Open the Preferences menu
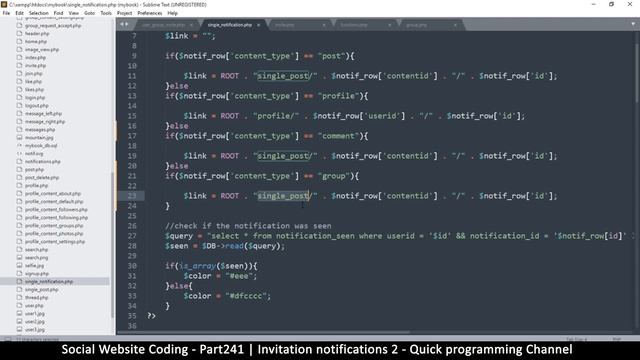The image size is (640, 360). 150,13
